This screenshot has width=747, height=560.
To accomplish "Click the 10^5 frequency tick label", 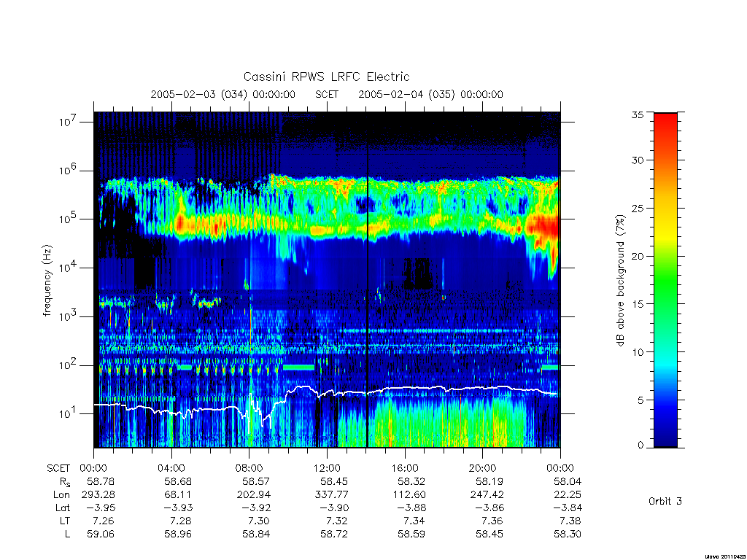I will click(x=68, y=219).
